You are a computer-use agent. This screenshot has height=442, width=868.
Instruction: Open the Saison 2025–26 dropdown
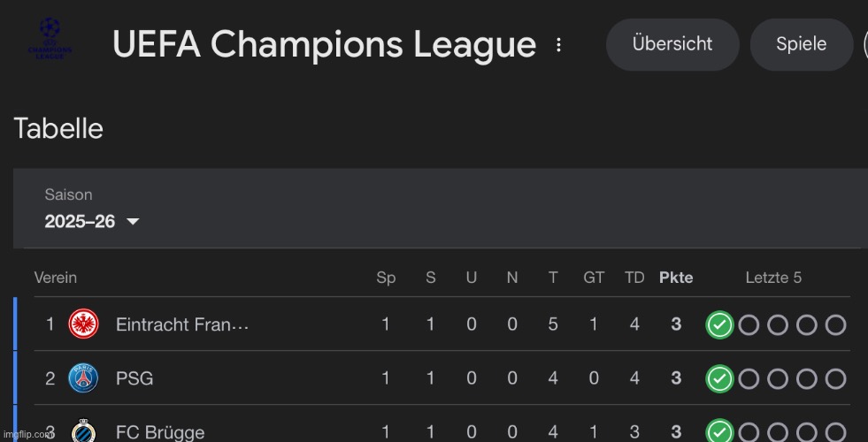pos(92,222)
